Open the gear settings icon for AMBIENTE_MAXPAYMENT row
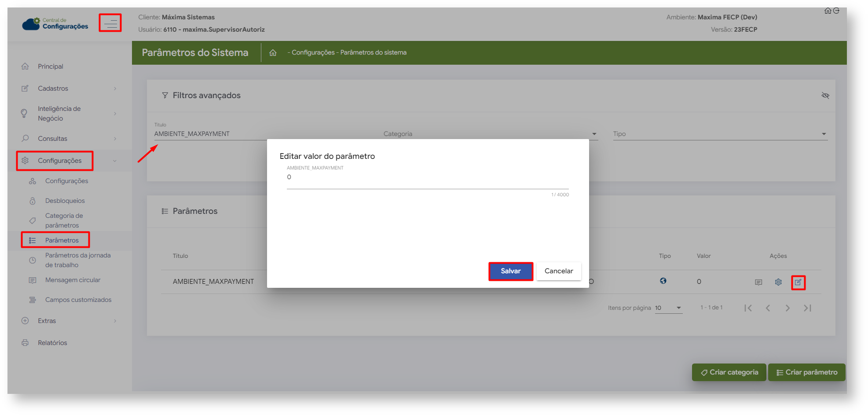Viewport: 868px width, 415px height. click(778, 282)
